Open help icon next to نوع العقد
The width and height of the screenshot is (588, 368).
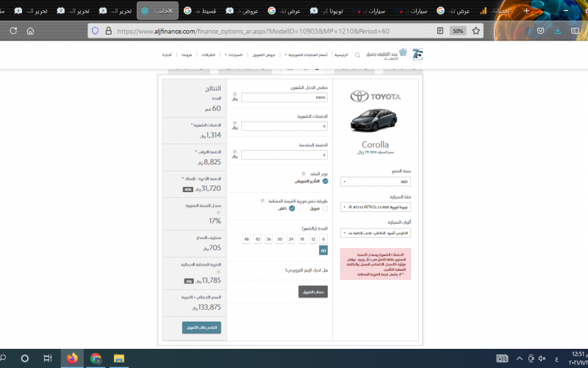click(304, 174)
